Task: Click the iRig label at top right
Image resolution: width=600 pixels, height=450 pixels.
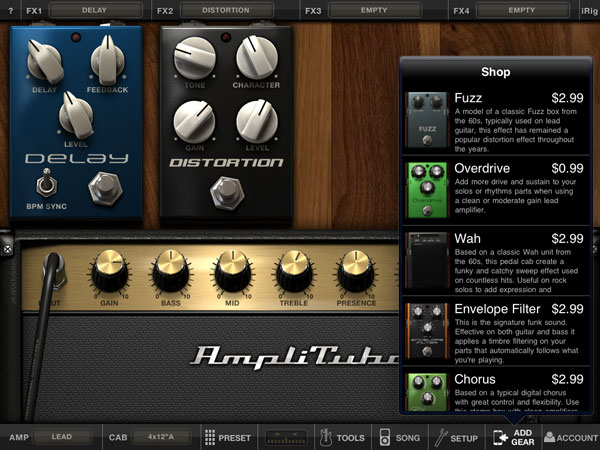Action: (x=589, y=11)
